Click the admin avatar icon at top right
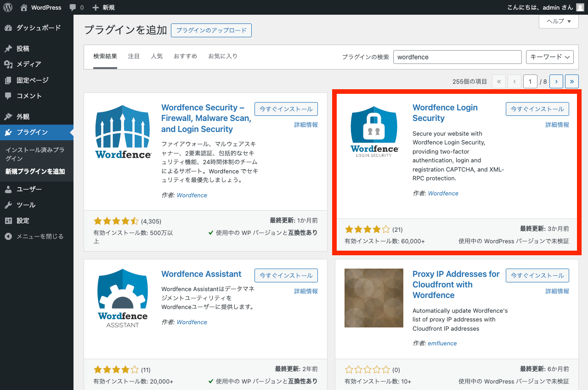The image size is (588, 390). click(x=580, y=7)
